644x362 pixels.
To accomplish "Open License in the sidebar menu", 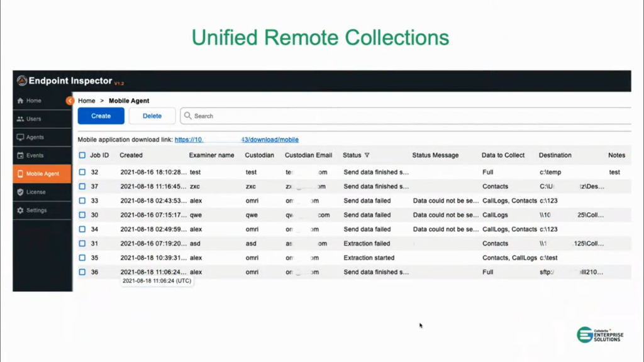I will tap(42, 192).
